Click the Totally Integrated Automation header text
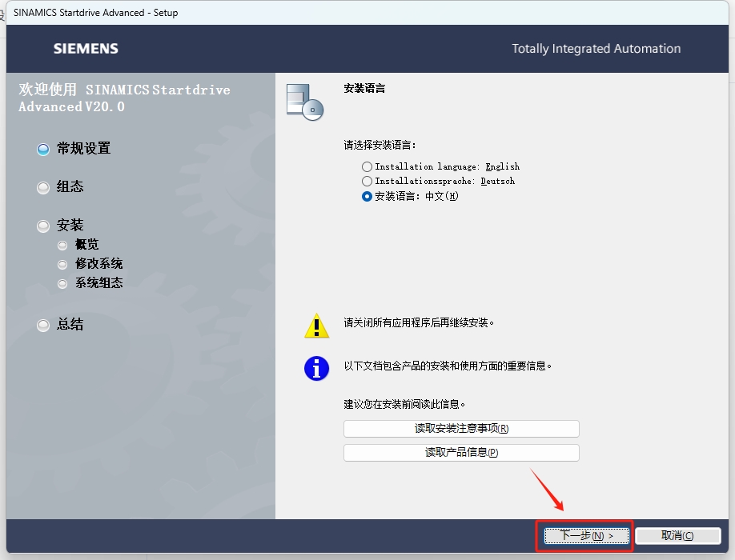The width and height of the screenshot is (735, 560). point(596,48)
